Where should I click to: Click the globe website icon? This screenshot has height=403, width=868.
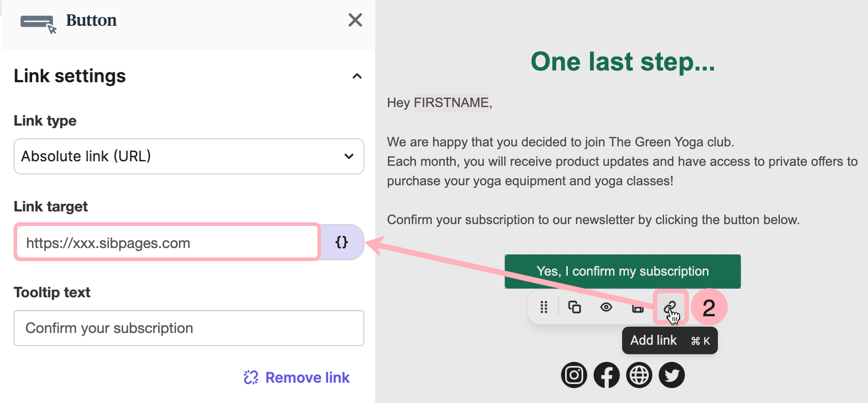tap(639, 375)
